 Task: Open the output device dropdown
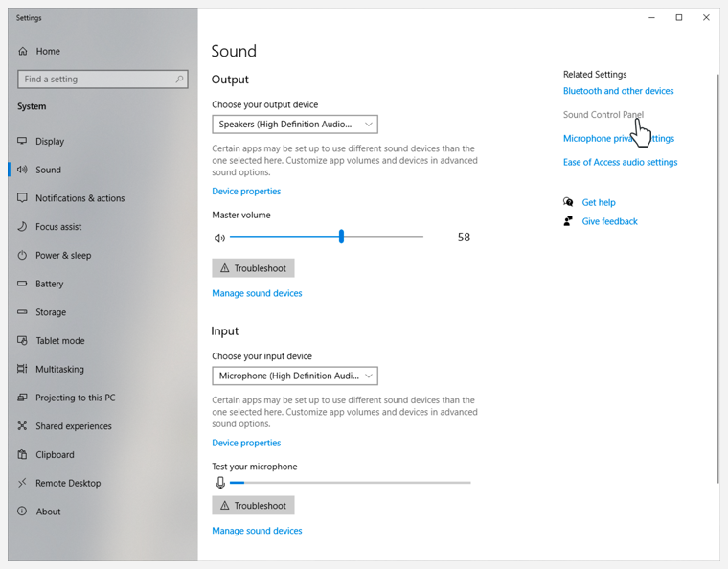tap(295, 125)
